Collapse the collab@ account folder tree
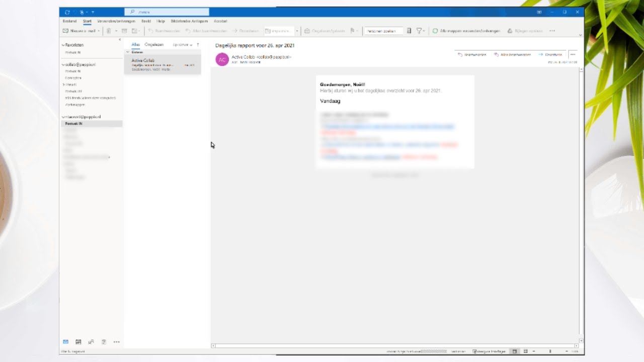The width and height of the screenshot is (644, 362). 63,65
